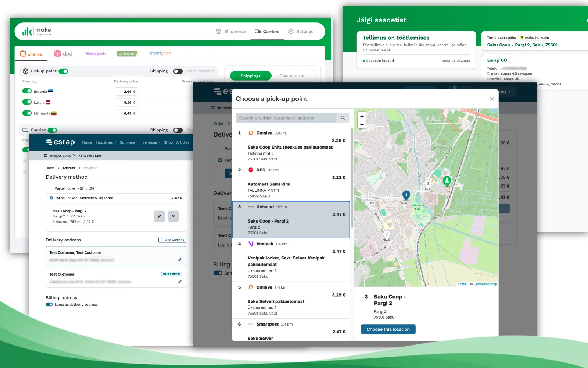This screenshot has height=368, width=588.
Task: Click the Saku Coop - Pargi 2, Saku, 75501 address
Action: (522, 45)
